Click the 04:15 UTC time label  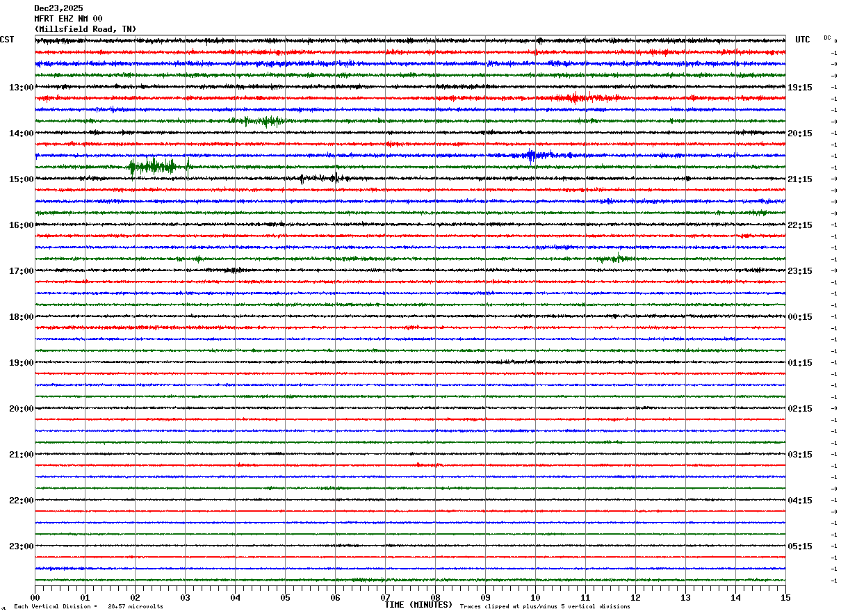click(x=800, y=501)
